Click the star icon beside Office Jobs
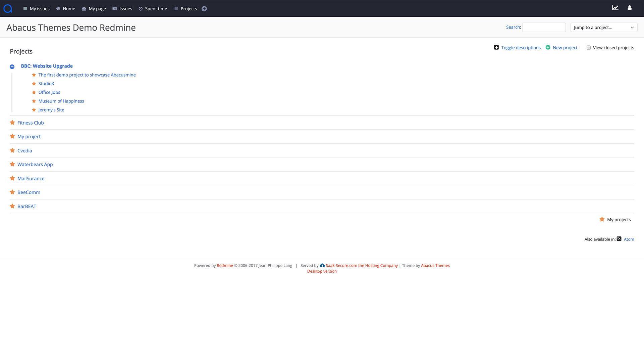Image resolution: width=644 pixels, height=363 pixels. pyautogui.click(x=34, y=92)
